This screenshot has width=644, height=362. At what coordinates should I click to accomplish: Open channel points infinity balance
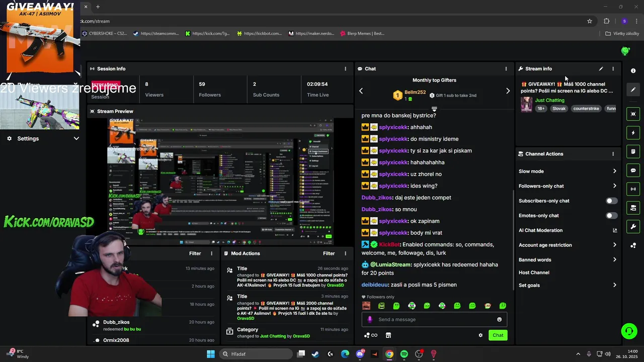coord(371,335)
